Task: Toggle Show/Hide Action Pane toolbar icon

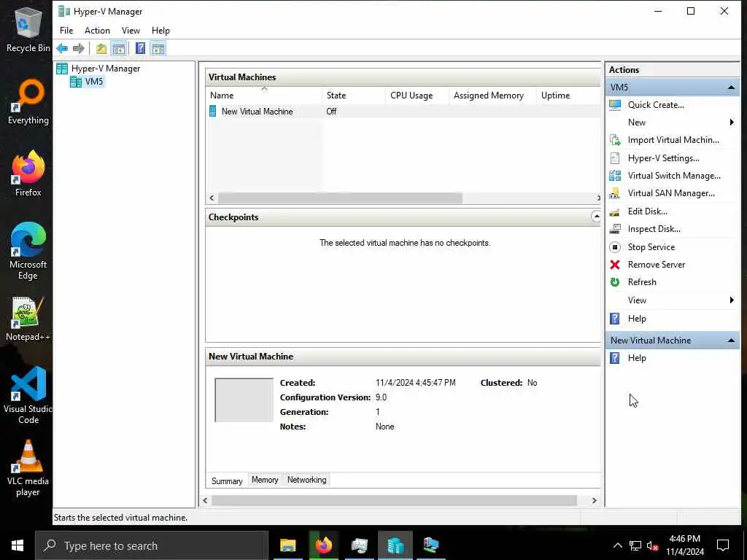Action: [x=158, y=48]
